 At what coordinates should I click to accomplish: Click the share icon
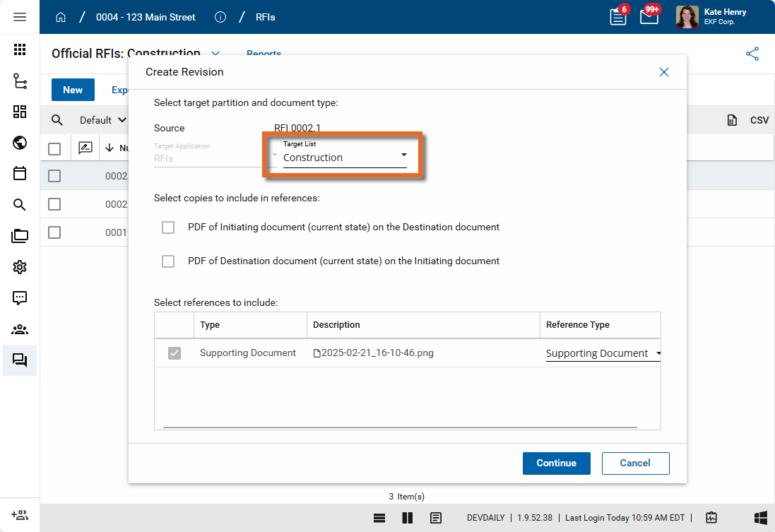(x=752, y=54)
